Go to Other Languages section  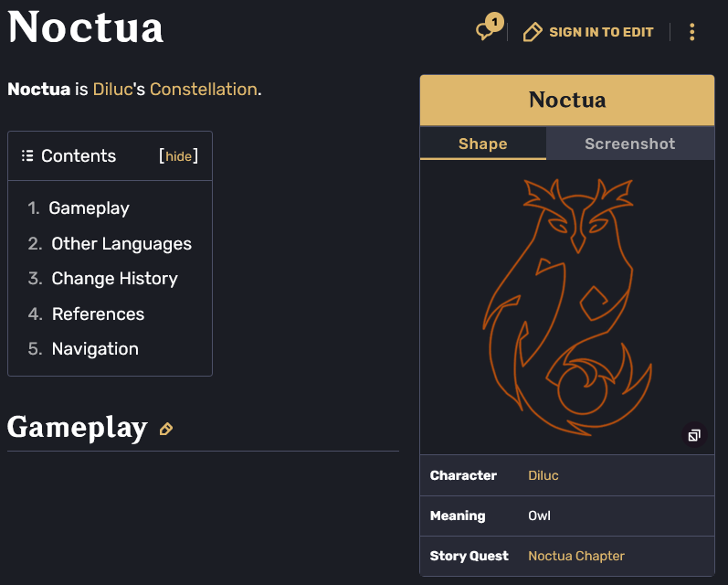pyautogui.click(x=121, y=243)
